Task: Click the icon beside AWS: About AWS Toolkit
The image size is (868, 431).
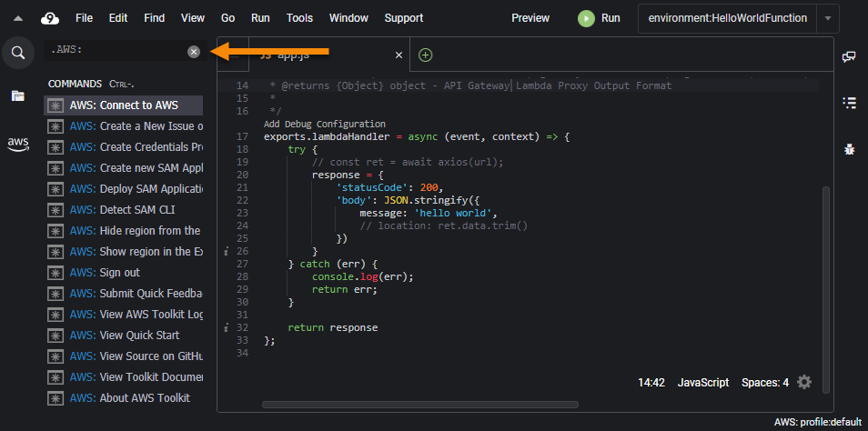Action: 55,398
